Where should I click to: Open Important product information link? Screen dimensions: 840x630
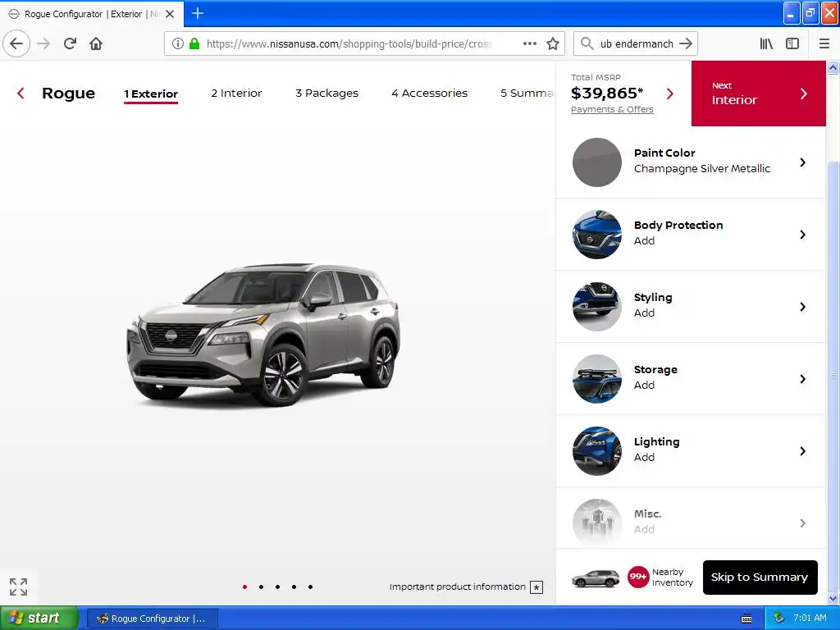[x=457, y=587]
